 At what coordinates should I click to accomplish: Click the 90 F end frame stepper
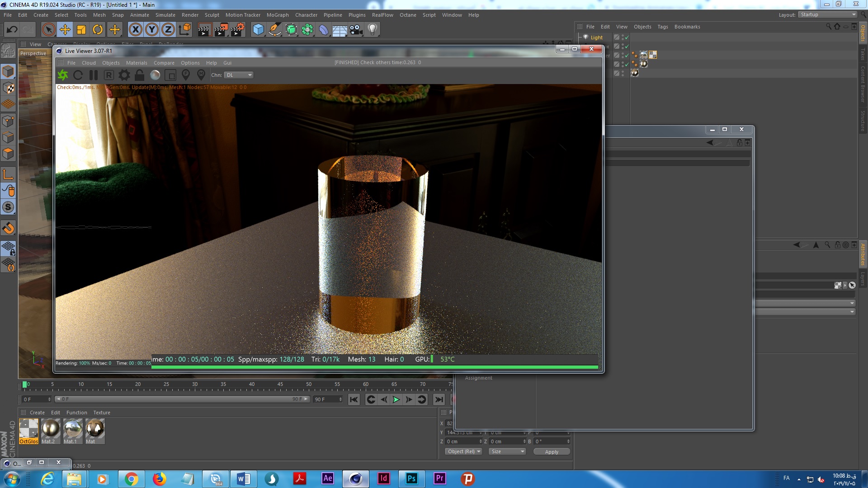click(340, 399)
